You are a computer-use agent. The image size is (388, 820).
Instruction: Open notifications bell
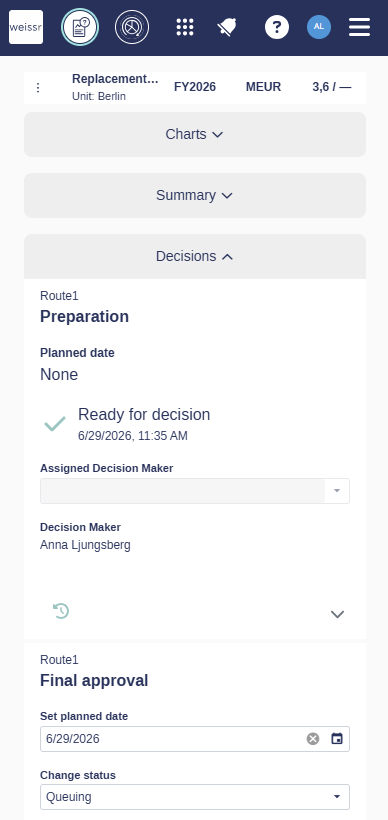(x=227, y=27)
